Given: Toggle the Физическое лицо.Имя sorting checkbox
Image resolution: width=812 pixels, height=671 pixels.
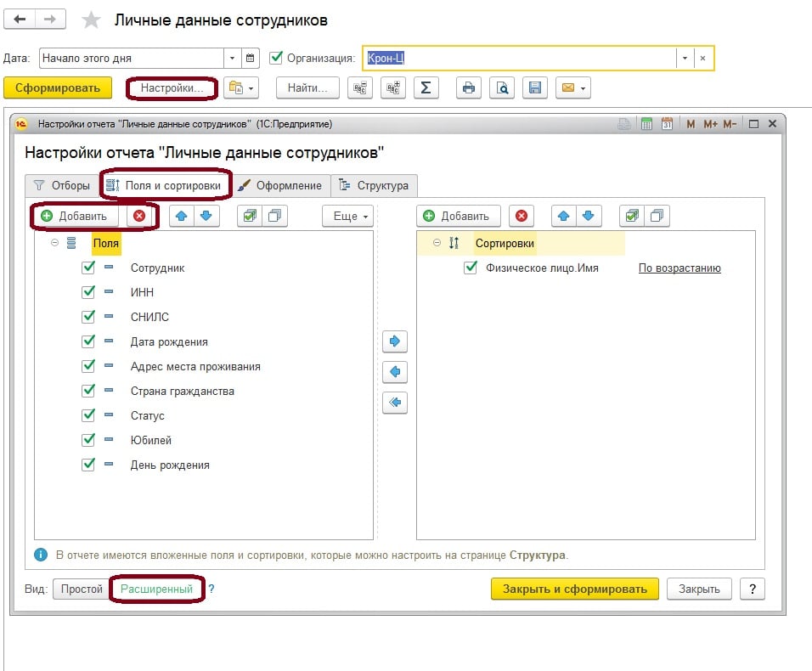Looking at the screenshot, I should pos(471,268).
